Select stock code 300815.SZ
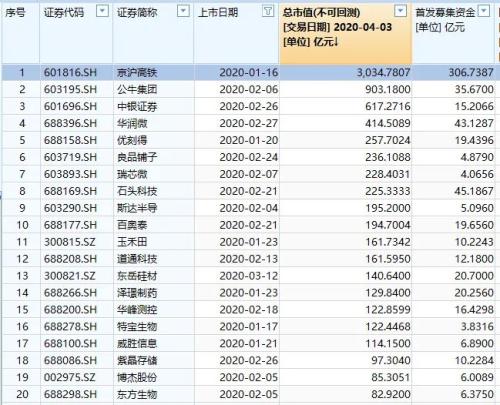Image resolution: width=500 pixels, height=405 pixels. click(70, 242)
